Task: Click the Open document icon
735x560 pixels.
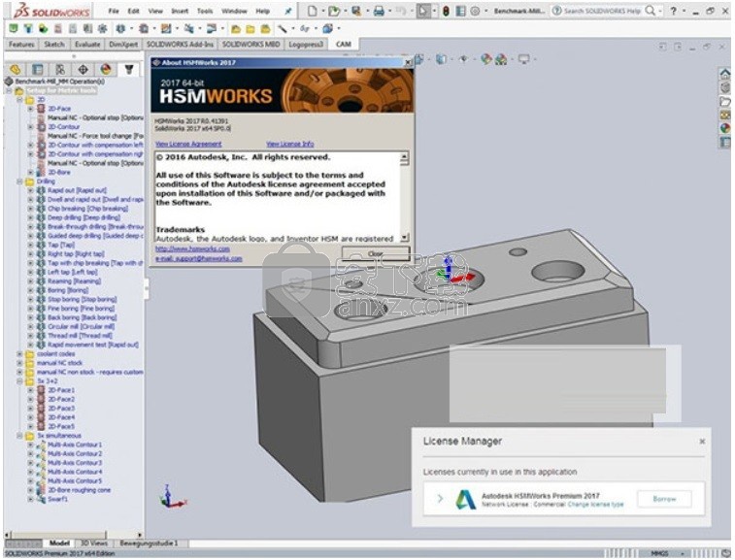Action: coord(334,11)
